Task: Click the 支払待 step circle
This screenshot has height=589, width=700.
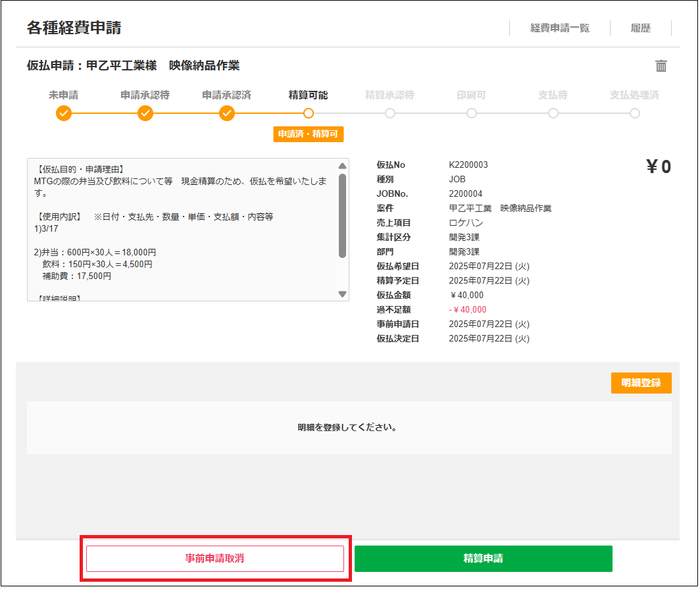Action: [553, 113]
